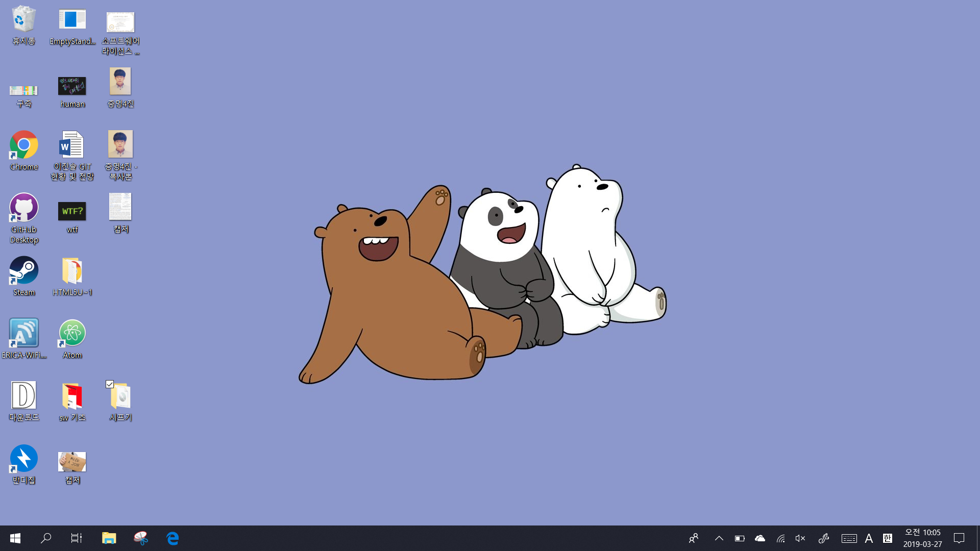The height and width of the screenshot is (551, 980).
Task: Click the ERICA-WiFi shortcut icon
Action: pyautogui.click(x=23, y=333)
